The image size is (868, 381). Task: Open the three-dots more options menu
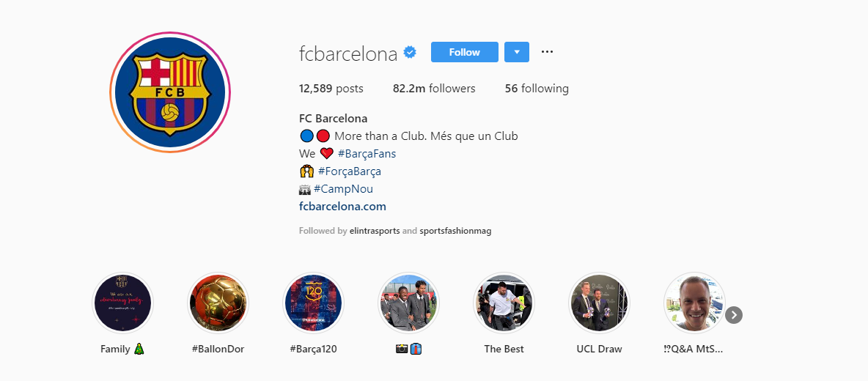point(547,52)
